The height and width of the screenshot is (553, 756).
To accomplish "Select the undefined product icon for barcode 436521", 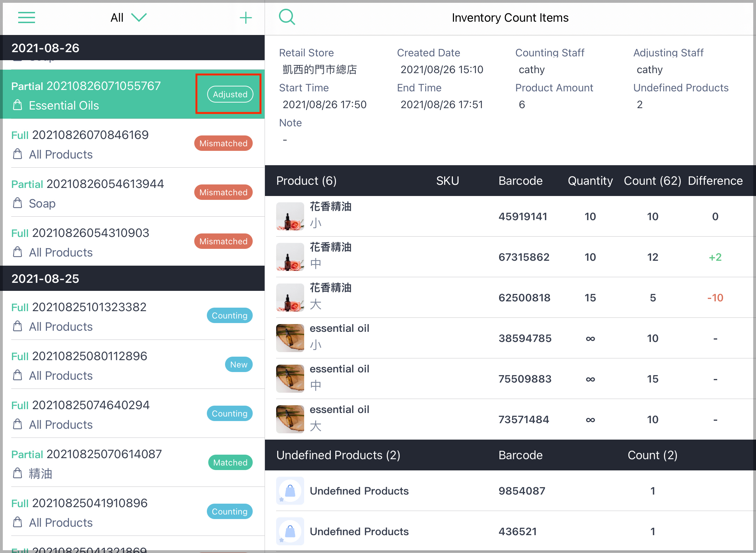I will (290, 531).
